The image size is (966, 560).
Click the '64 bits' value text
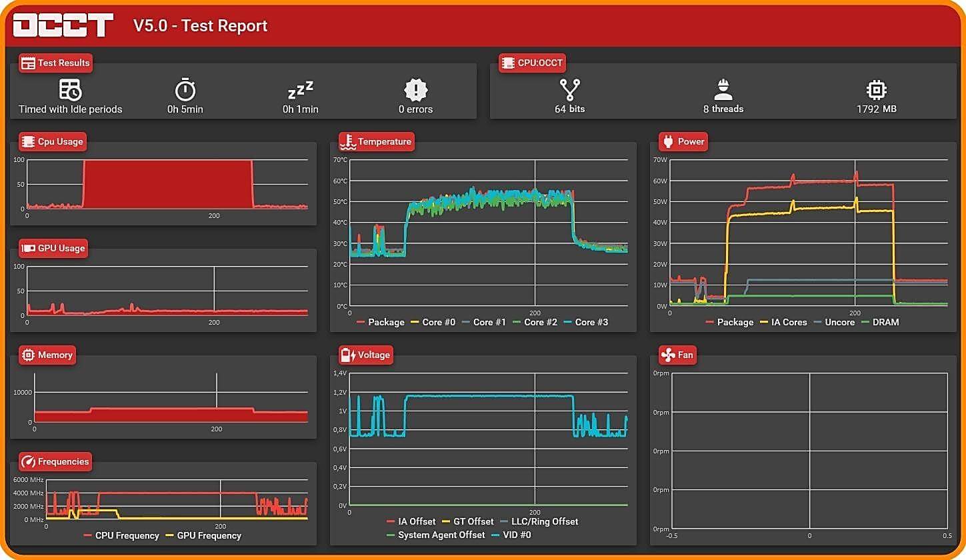(570, 109)
